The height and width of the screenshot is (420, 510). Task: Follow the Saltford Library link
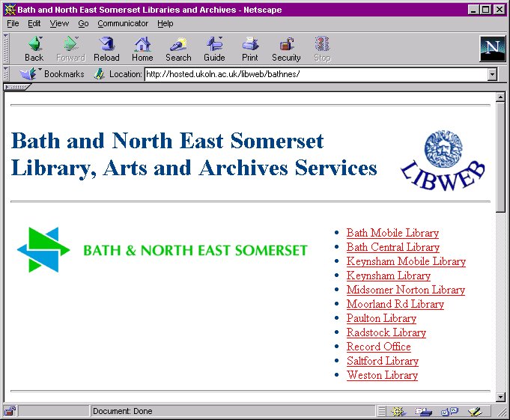383,361
